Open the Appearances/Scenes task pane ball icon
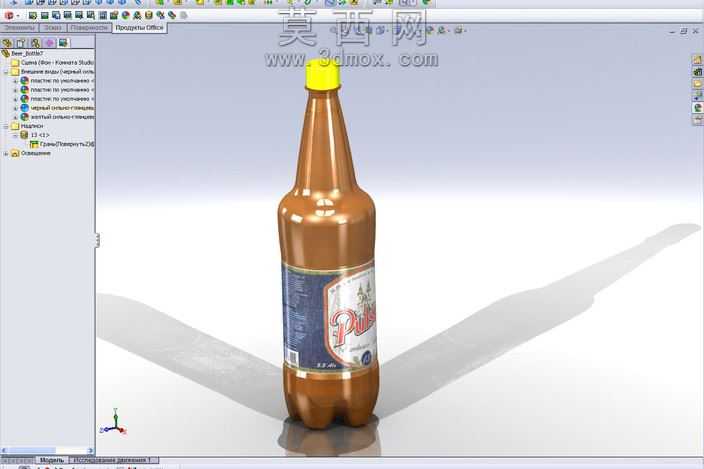The image size is (704, 469). 697,108
